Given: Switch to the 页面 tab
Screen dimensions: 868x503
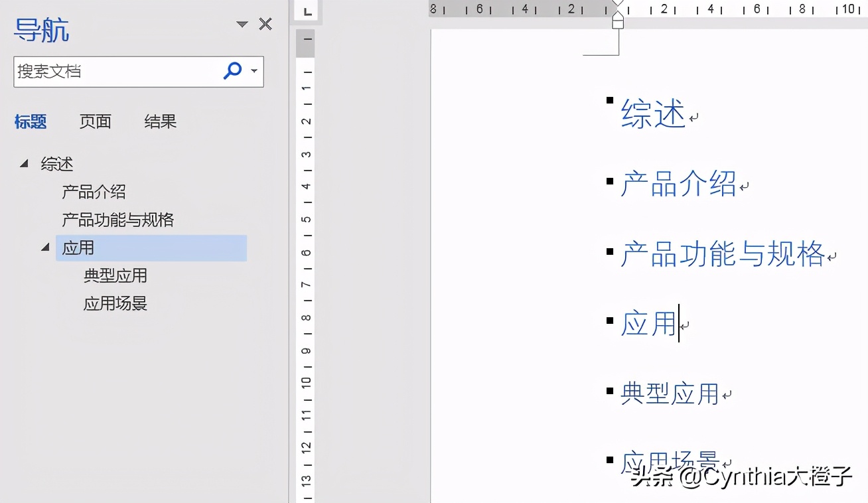Looking at the screenshot, I should (95, 121).
